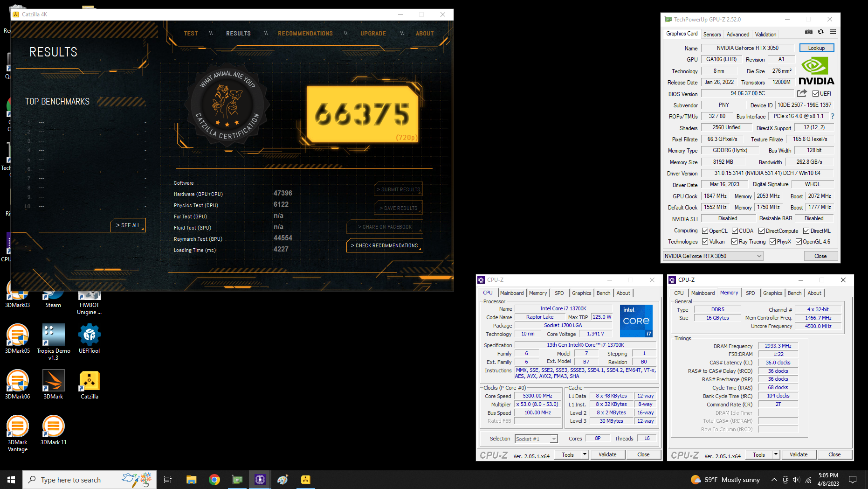Click the Catzilla taskbar icon

click(306, 480)
